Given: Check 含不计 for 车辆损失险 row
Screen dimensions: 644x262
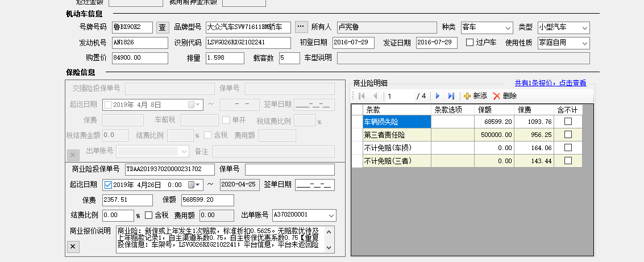Looking at the screenshot, I should pyautogui.click(x=568, y=122).
